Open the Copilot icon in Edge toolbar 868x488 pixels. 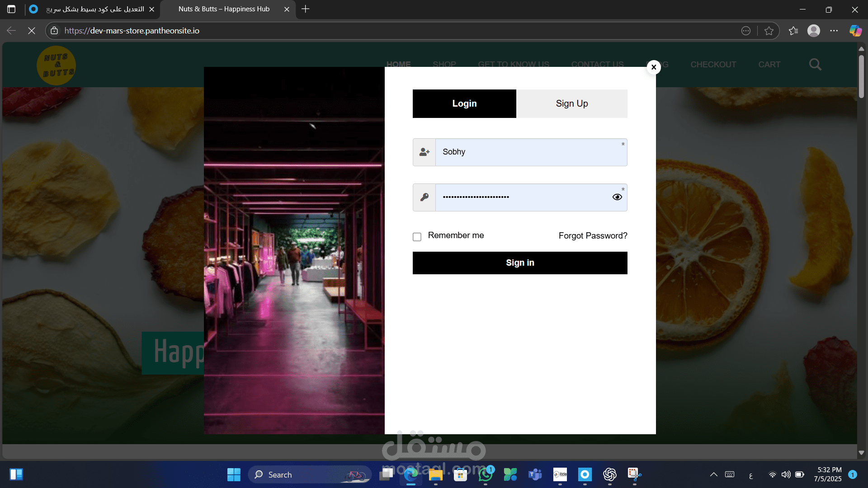click(855, 31)
